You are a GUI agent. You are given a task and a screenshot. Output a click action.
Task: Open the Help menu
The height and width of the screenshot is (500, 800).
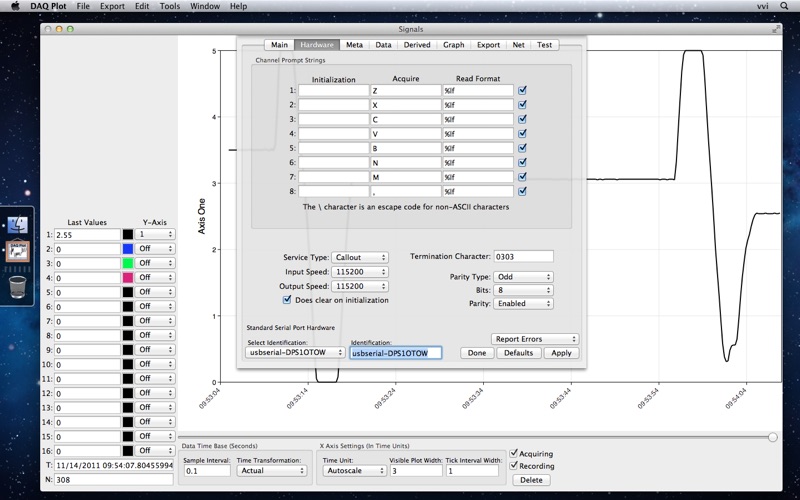pyautogui.click(x=238, y=6)
